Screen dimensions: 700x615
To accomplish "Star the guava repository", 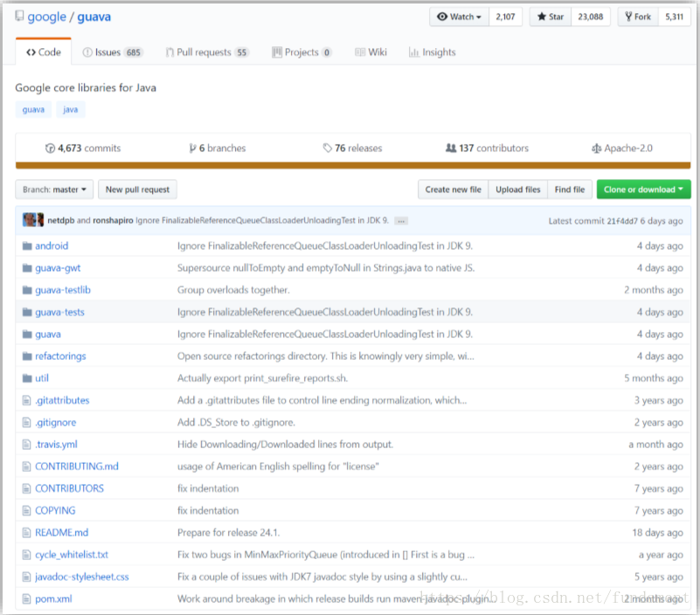I will (551, 17).
